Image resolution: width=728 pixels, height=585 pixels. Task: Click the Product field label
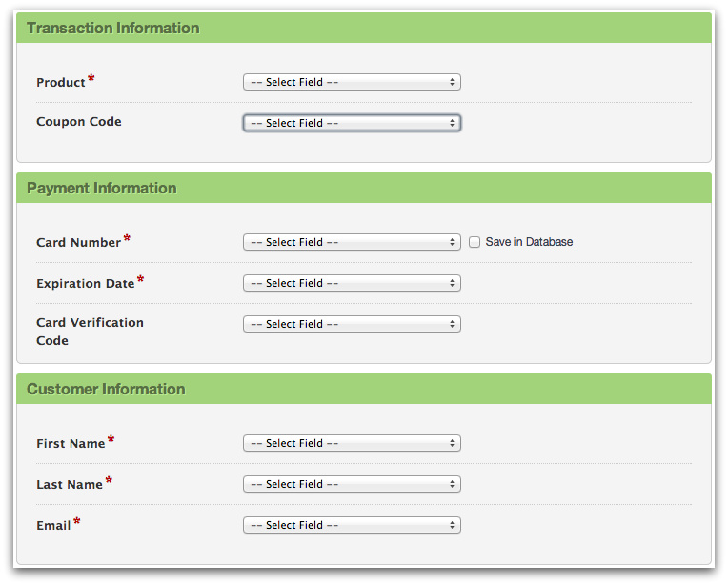61,83
